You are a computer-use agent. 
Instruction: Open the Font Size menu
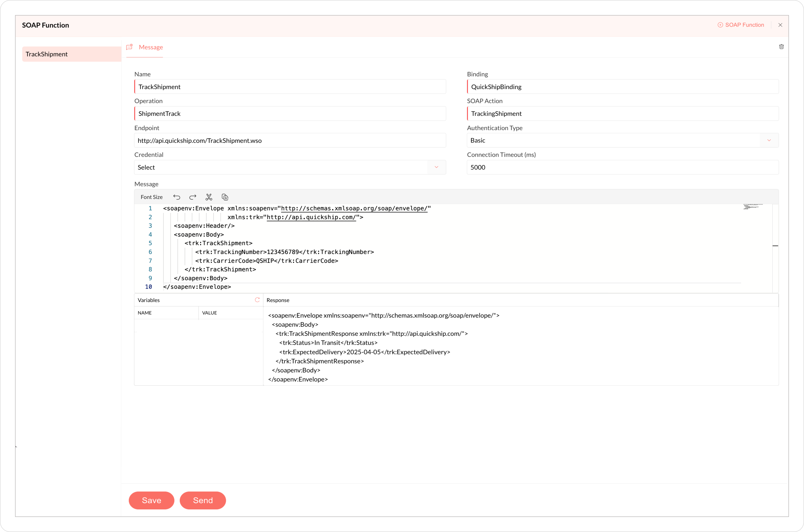[151, 197]
